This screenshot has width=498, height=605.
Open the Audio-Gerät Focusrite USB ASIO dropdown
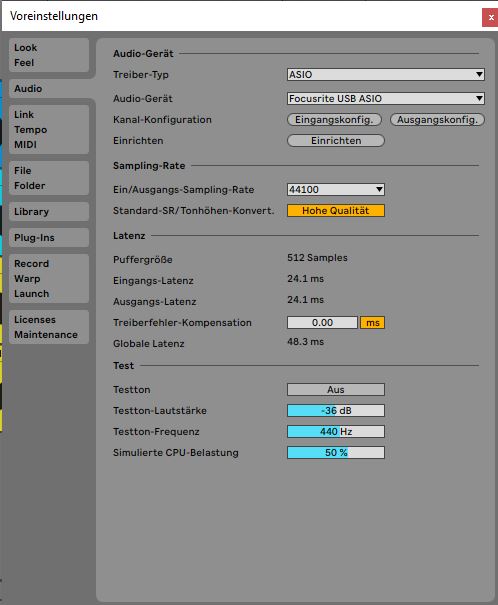click(386, 98)
